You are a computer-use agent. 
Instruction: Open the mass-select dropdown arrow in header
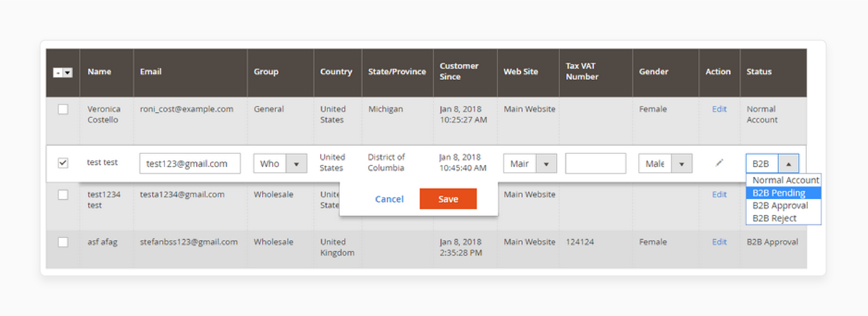tap(68, 73)
